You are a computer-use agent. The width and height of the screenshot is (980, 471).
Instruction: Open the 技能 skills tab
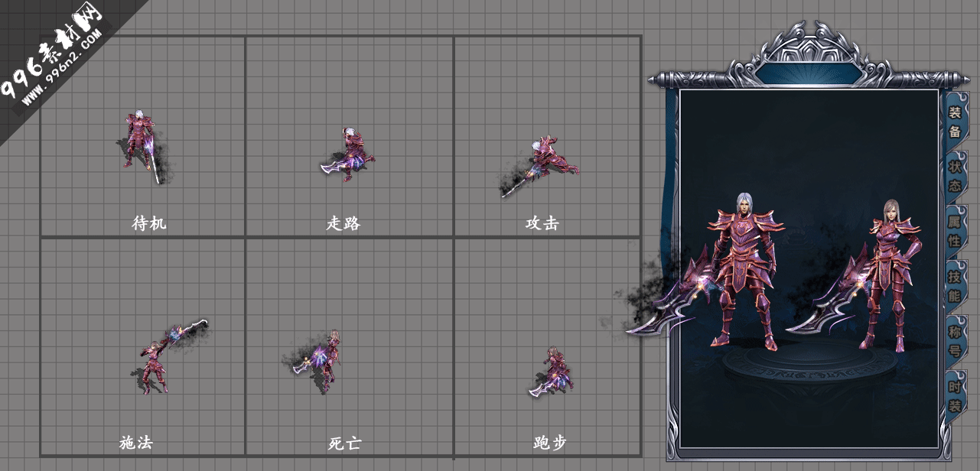tap(955, 285)
